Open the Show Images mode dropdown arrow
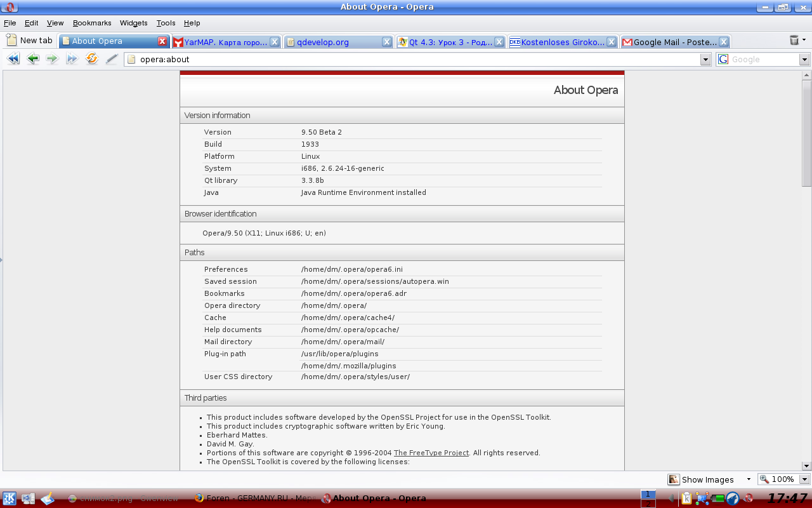The image size is (812, 508). click(749, 479)
